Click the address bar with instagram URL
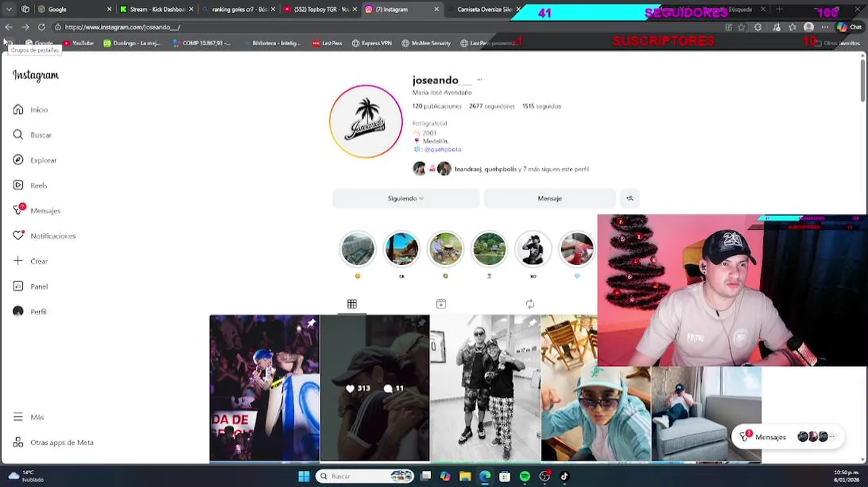Screen dimensions: 868x487 point(385,27)
